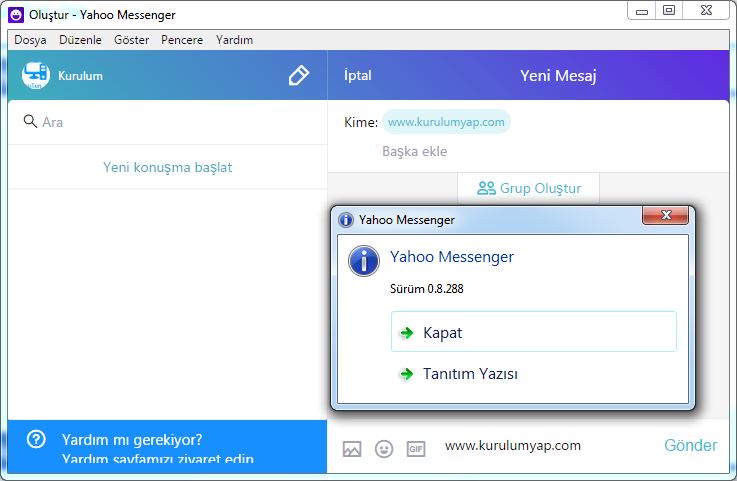Click the Başka ekle recipient field
The height and width of the screenshot is (481, 737).
click(x=415, y=151)
